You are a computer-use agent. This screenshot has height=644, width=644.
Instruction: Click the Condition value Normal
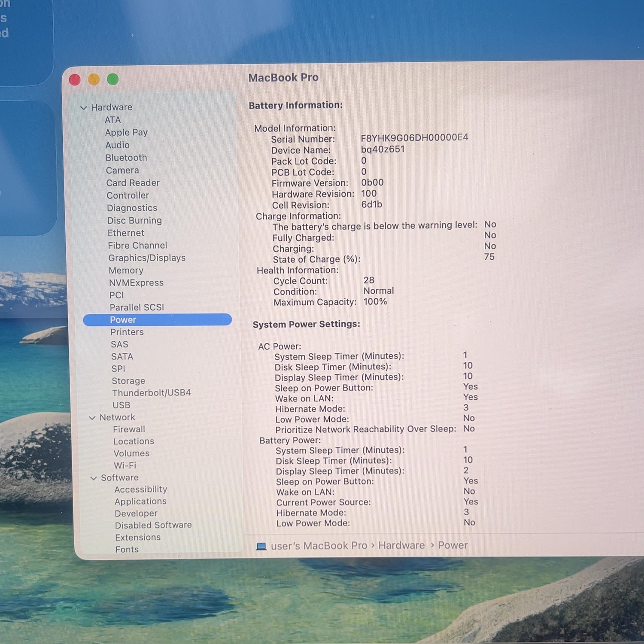point(379,291)
